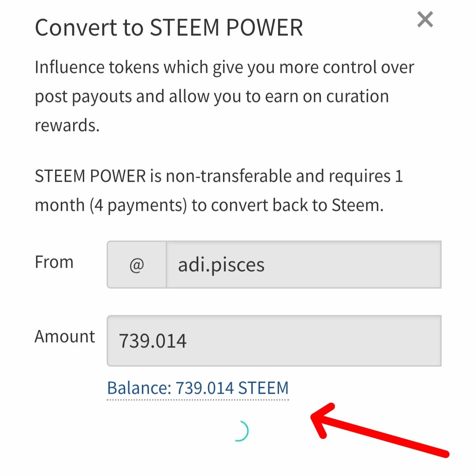Screen dimensions: 476x476
Task: Click the "STEEM POWER is non-transferable" line
Action: pyautogui.click(x=219, y=176)
